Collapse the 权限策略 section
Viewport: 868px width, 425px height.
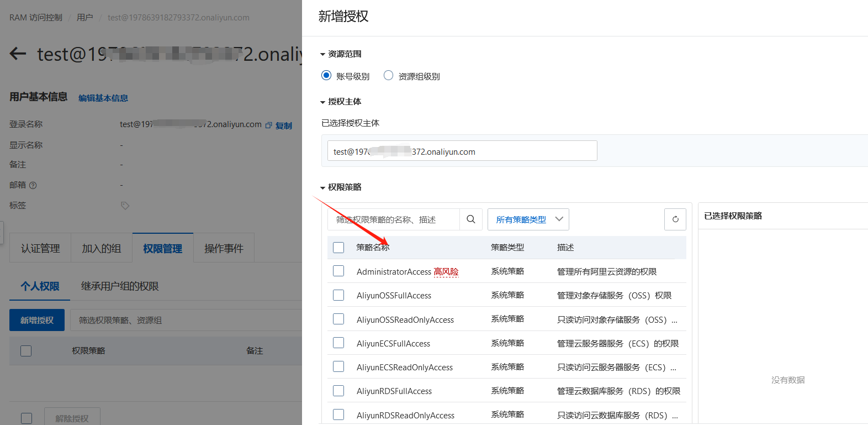point(323,187)
